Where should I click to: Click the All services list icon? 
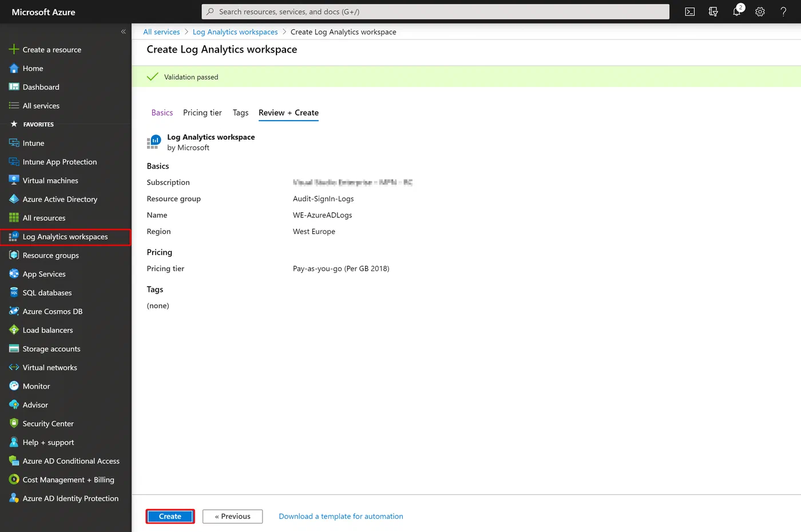(14, 106)
